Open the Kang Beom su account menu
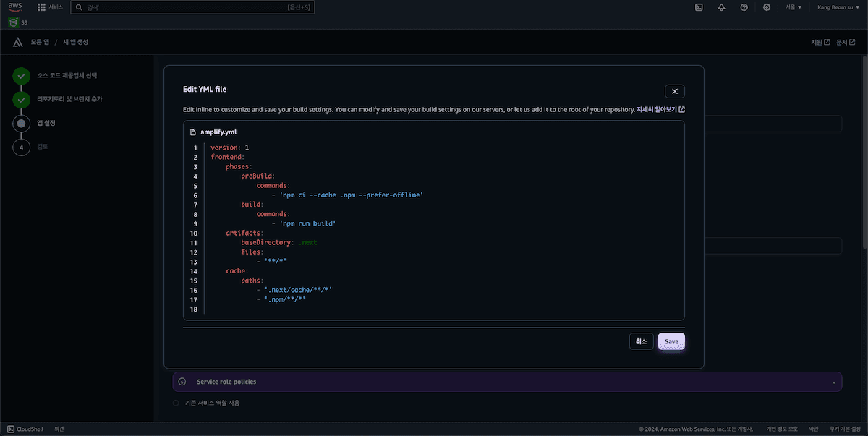868x436 pixels. coord(838,7)
